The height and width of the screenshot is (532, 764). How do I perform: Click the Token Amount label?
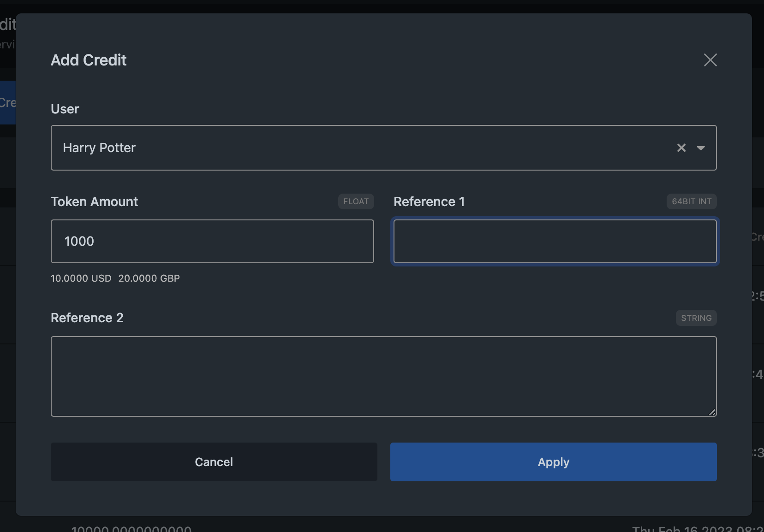point(94,201)
